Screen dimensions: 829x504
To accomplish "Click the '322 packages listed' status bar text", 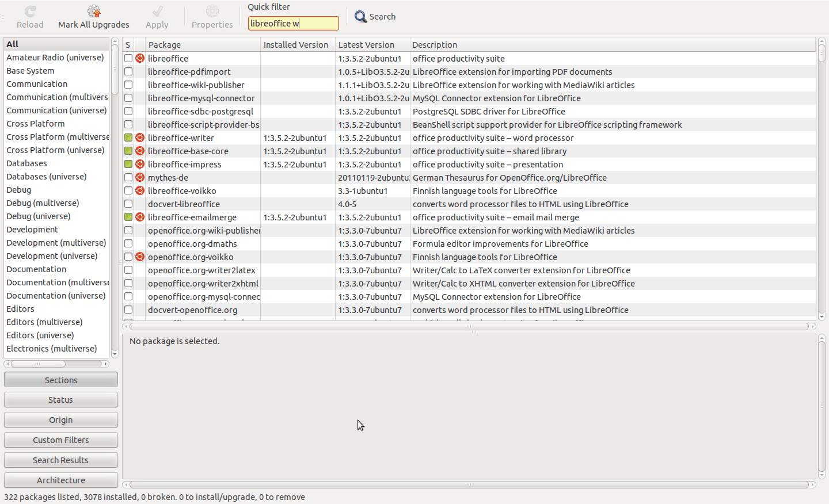I will coord(42,497).
